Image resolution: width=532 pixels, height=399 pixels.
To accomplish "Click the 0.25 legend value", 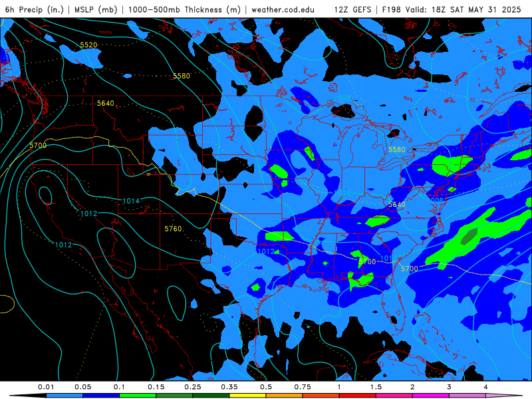I will 193,387.
